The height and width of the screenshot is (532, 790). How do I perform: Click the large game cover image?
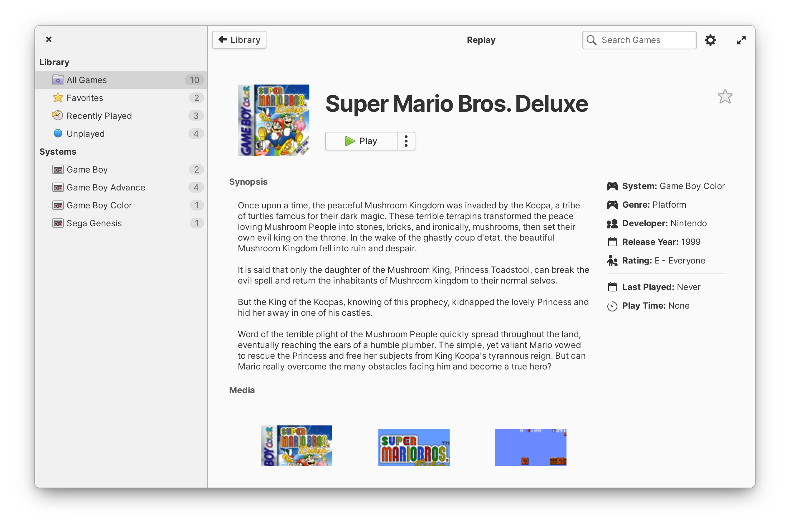click(x=274, y=120)
